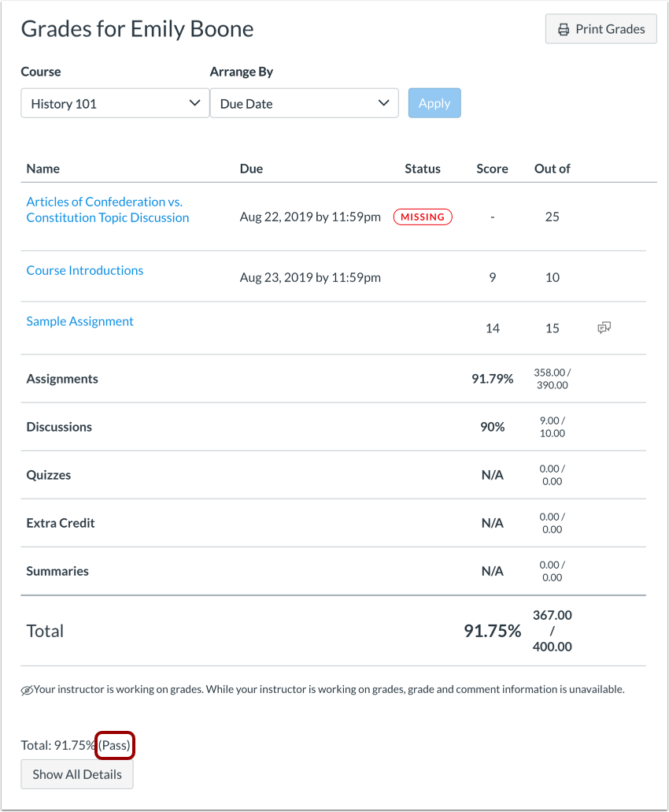Click the Pass grade label
669x812 pixels.
pos(115,745)
